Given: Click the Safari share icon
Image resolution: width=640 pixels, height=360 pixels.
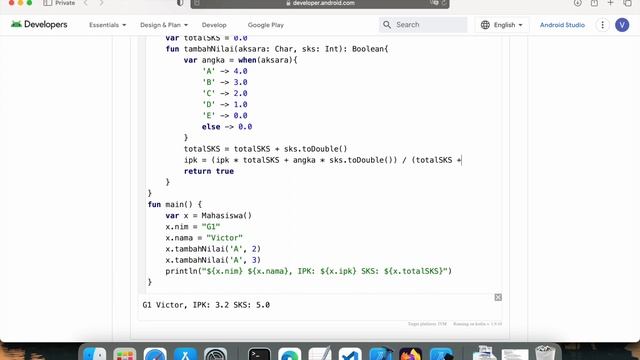Looking at the screenshot, I should click(594, 3).
